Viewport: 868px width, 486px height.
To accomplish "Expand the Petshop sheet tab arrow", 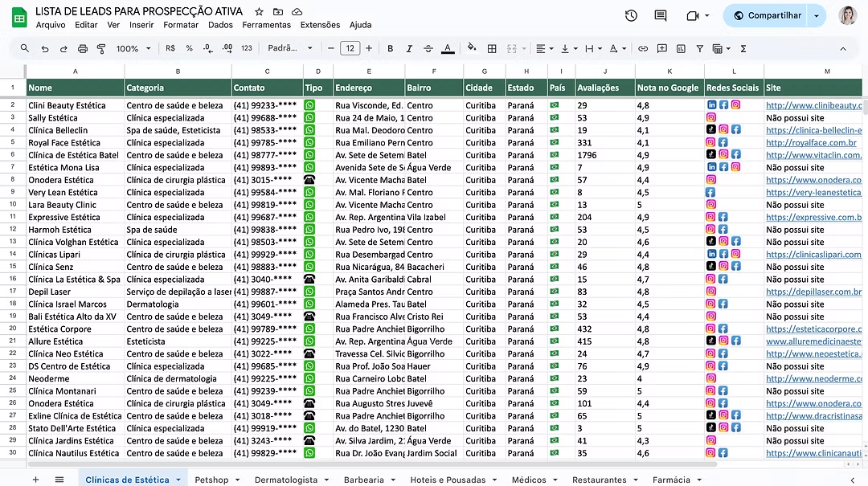I will 239,480.
